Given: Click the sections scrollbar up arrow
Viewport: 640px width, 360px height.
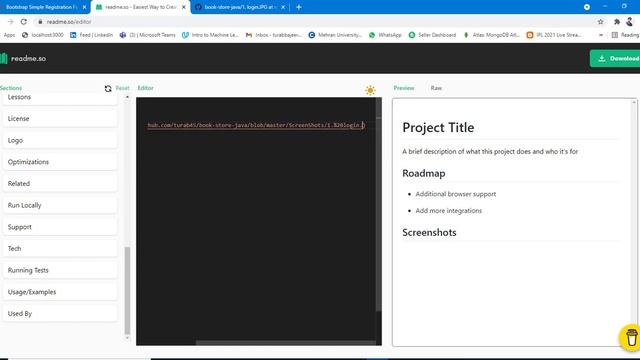Looking at the screenshot, I should (127, 97).
